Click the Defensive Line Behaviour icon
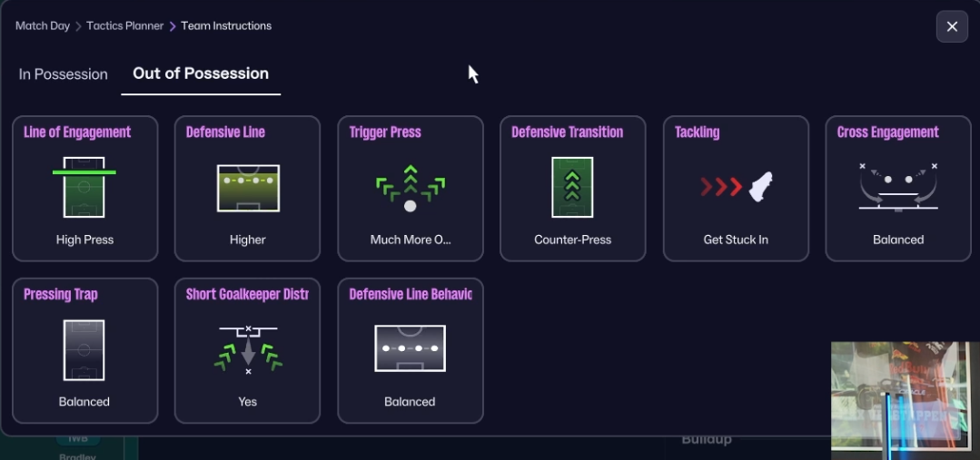This screenshot has width=980, height=460. tap(410, 349)
